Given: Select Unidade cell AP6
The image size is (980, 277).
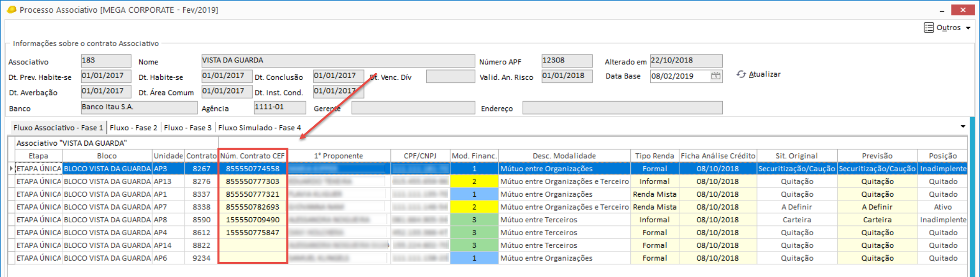Looking at the screenshot, I should [168, 258].
